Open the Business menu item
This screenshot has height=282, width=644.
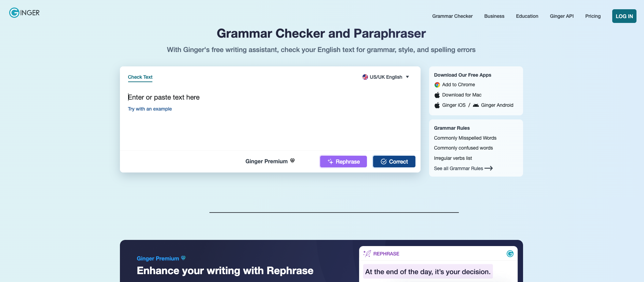tap(494, 16)
